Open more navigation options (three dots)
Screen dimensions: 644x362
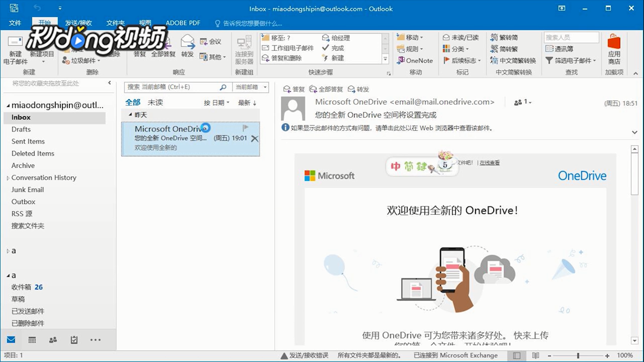[95, 340]
